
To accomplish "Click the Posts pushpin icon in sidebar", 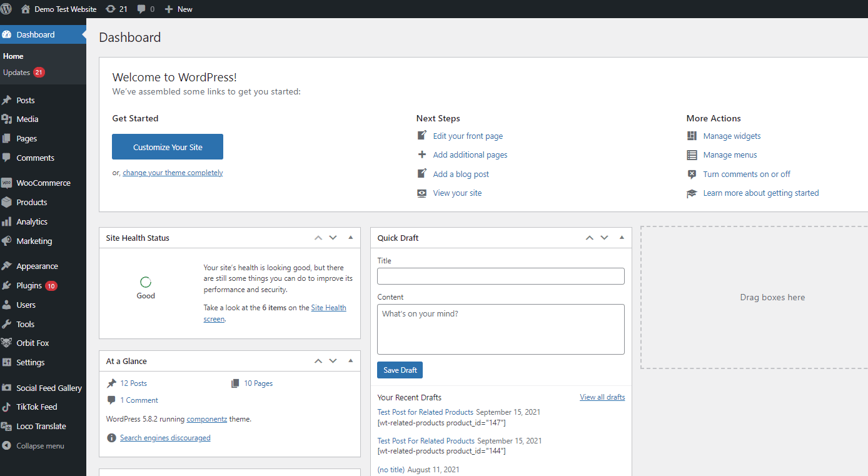I will [x=7, y=100].
